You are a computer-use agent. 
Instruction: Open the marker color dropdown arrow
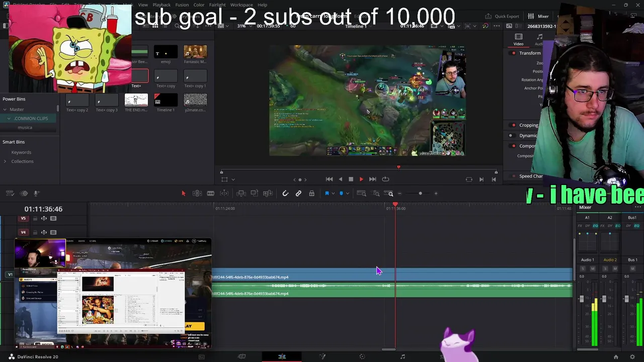347,194
